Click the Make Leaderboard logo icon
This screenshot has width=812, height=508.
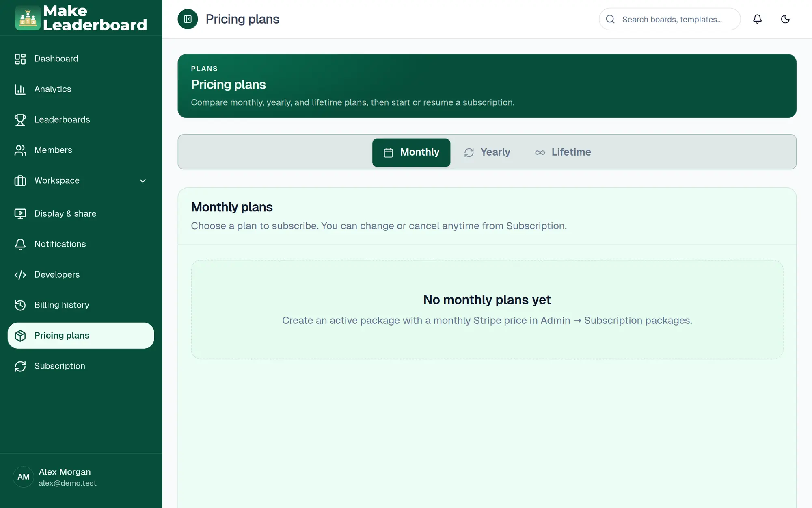(28, 18)
